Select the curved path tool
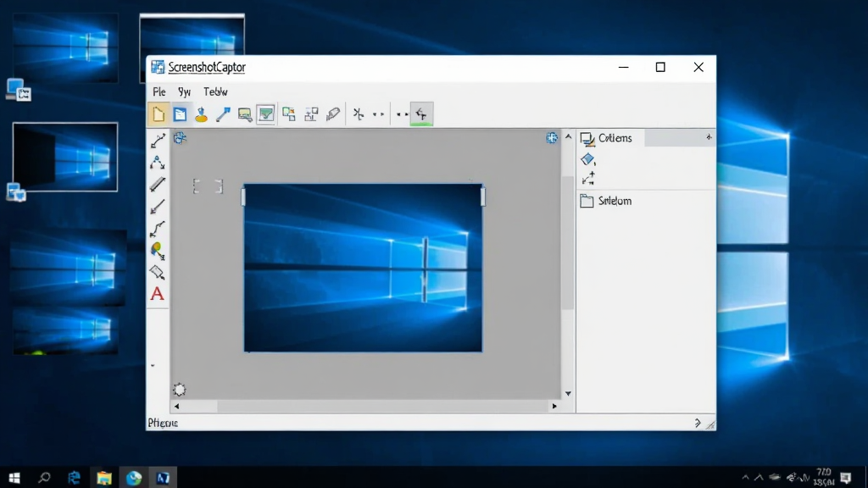Viewport: 868px width, 488px height. (x=157, y=229)
